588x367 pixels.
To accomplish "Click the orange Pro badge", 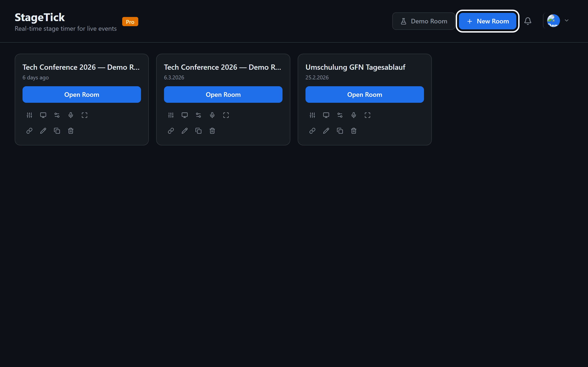I will 130,21.
